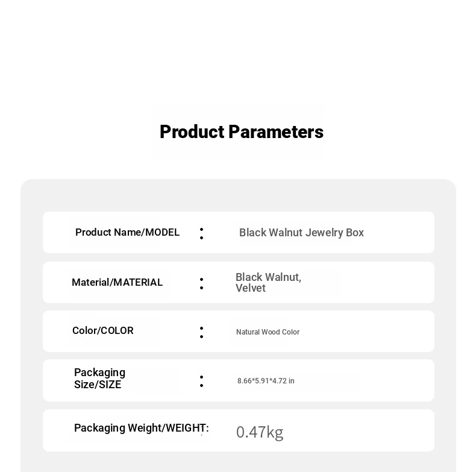Select the Product Name/MODEL label
476x472 pixels.
127,232
